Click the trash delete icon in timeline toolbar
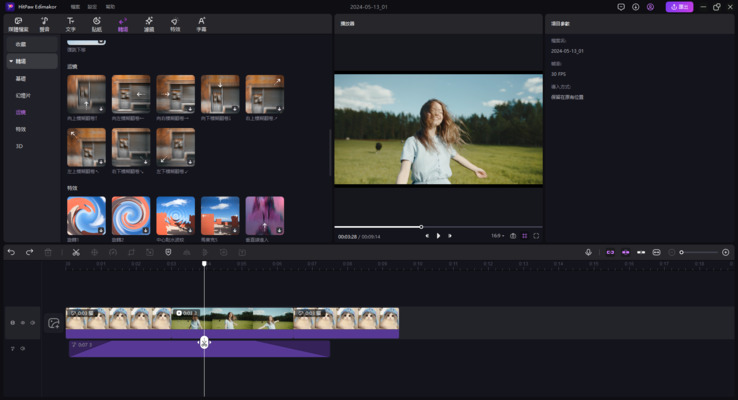This screenshot has height=400, width=738. point(48,252)
